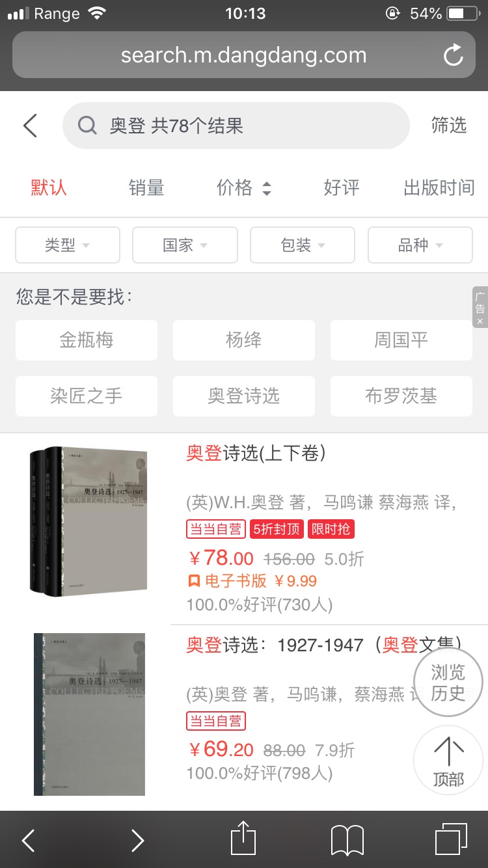Open 筛选 filter panel
The height and width of the screenshot is (868, 488).
[449, 125]
